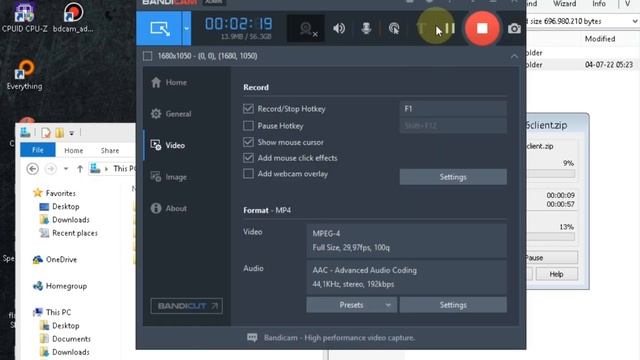The height and width of the screenshot is (360, 640).
Task: Stop recording with the red button
Action: [x=482, y=28]
